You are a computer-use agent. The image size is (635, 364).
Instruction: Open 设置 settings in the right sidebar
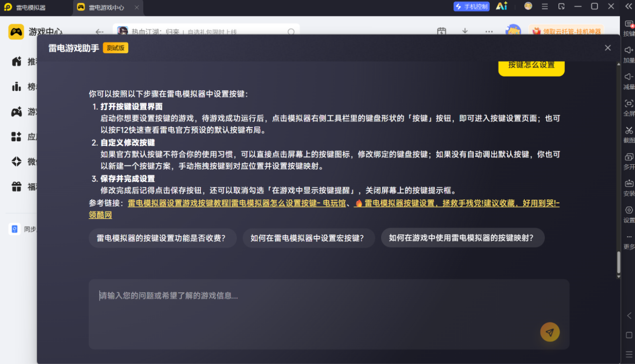click(629, 214)
